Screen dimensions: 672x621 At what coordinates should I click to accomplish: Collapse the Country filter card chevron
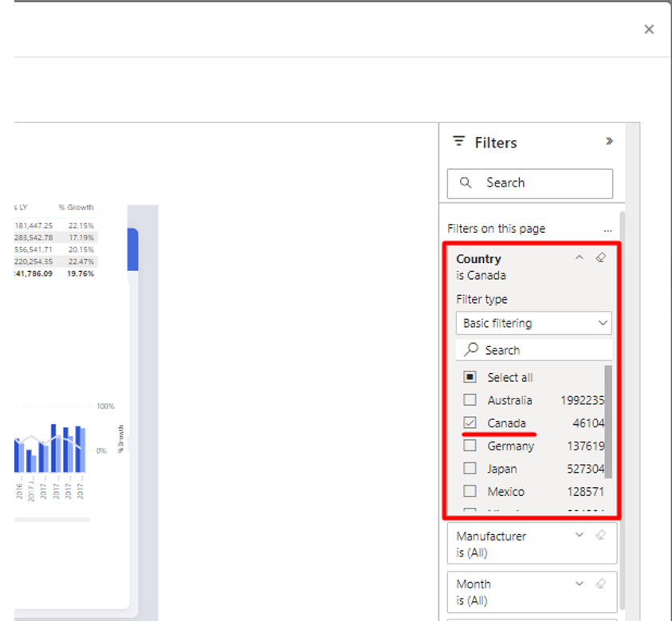(580, 258)
